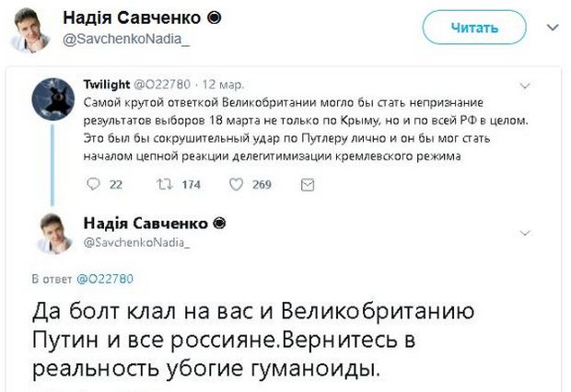Click the Надія Савченко name in reply header

(145, 224)
